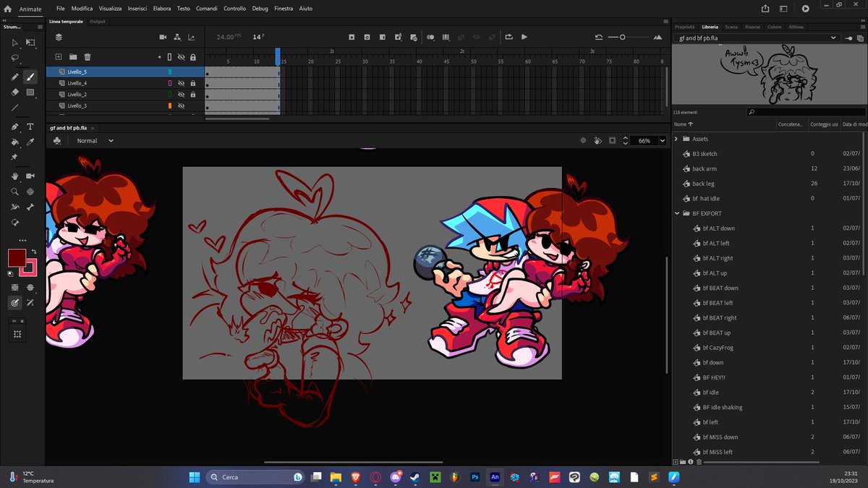Open Windows Start menu
Viewport: 868px width, 488px height.
point(193,477)
